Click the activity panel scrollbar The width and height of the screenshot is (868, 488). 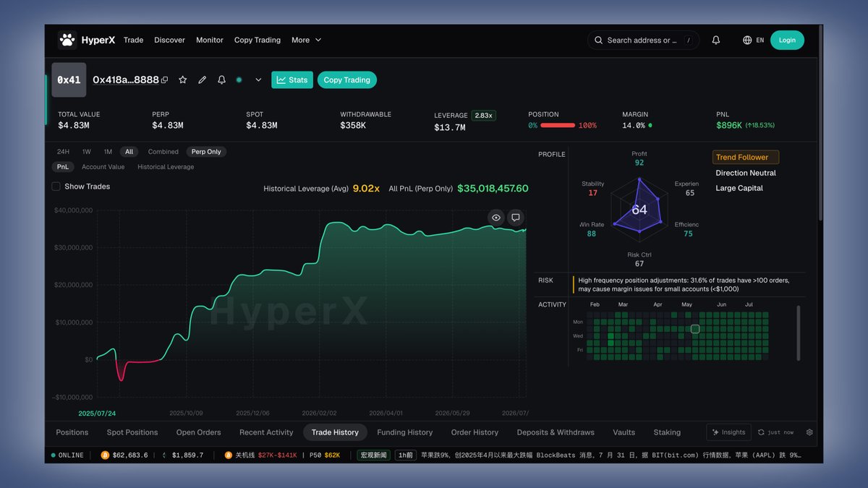[x=799, y=333]
